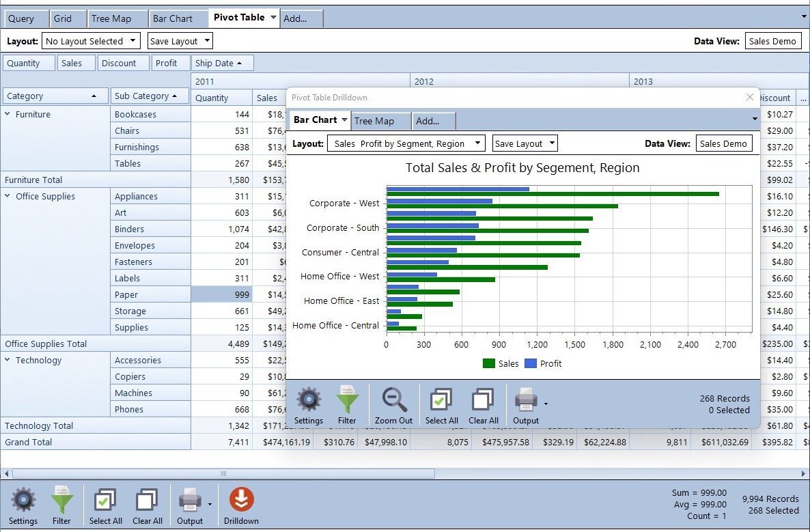Click Select All in main bottom toolbar
810x532 pixels.
point(106,501)
